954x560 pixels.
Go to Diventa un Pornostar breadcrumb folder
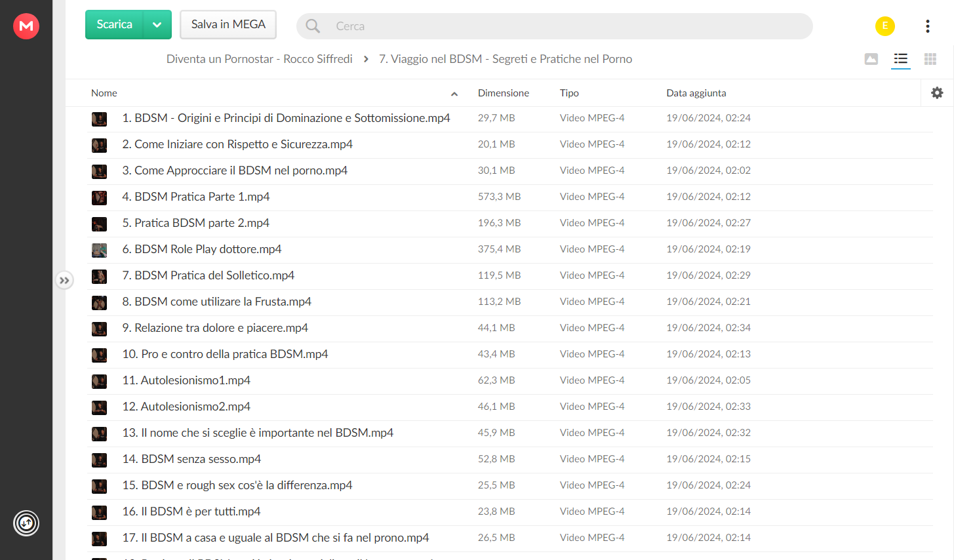pyautogui.click(x=259, y=59)
